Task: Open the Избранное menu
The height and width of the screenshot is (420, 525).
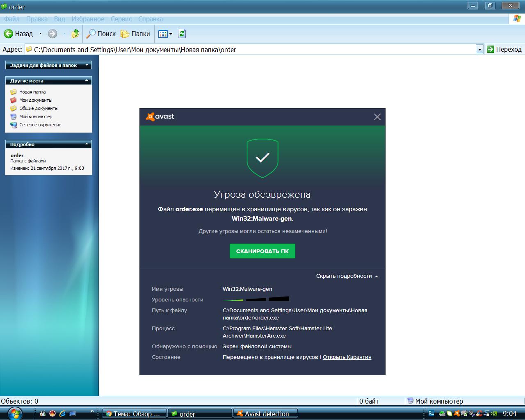Action: pos(88,19)
